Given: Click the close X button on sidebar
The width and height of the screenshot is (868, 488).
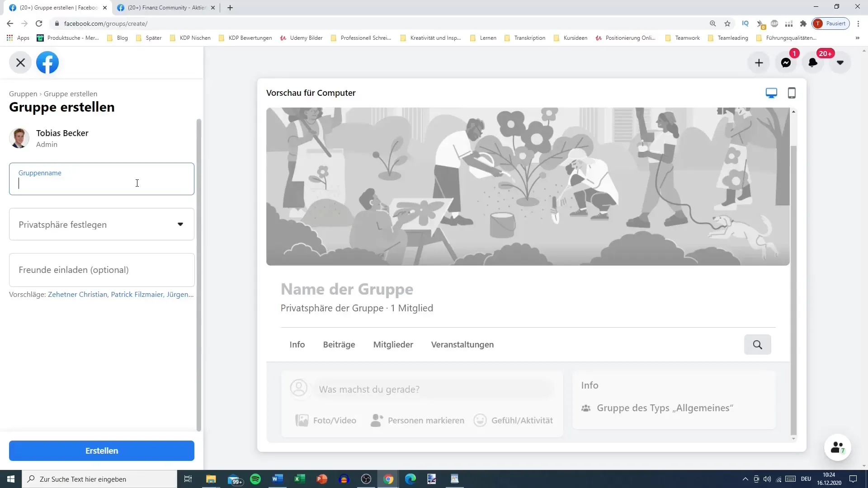Looking at the screenshot, I should click(20, 62).
